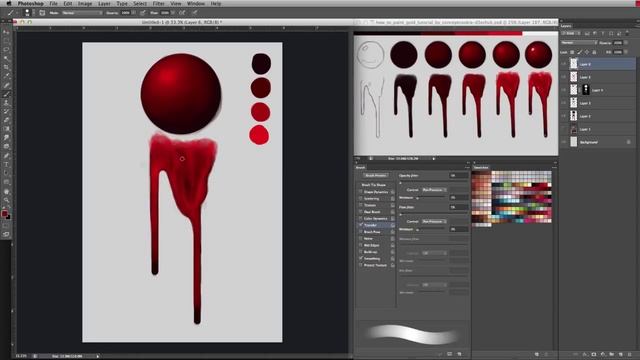Screen dimensions: 640x360
Task: Uncheck the Transfer checkbox
Action: (360, 225)
